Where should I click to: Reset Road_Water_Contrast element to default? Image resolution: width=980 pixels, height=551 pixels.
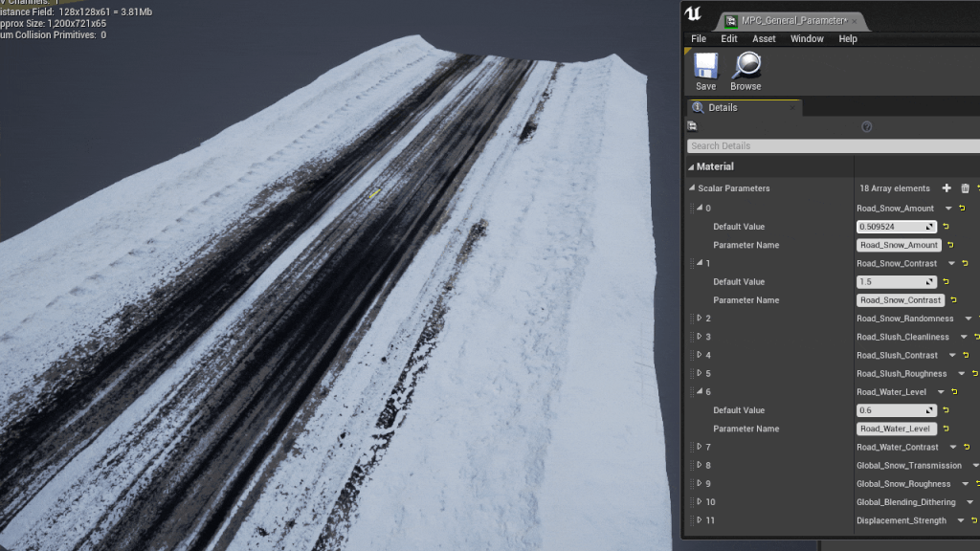click(x=967, y=448)
